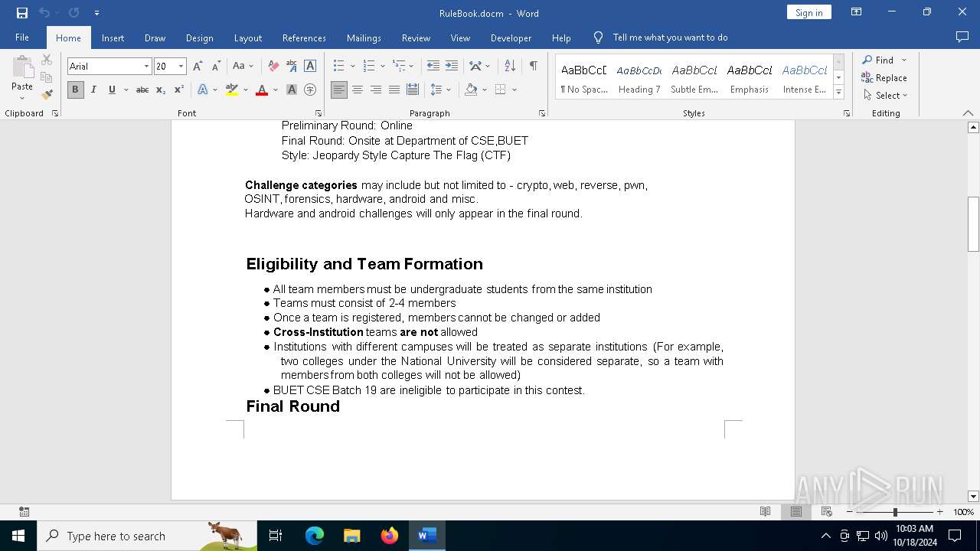
Task: Click the Increase Indent icon
Action: coord(452,67)
